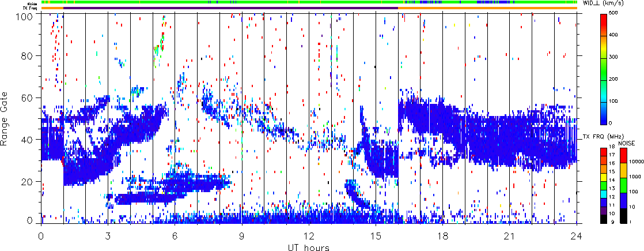Click the 16 label in TX FRQ legend
The image size is (644, 251).
(612, 164)
